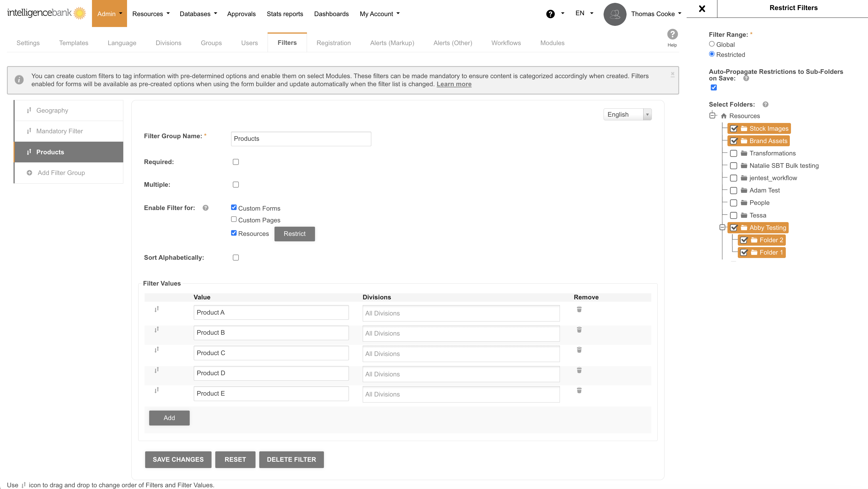Screen dimensions: 868x489
Task: Click the Filter Group Name input field
Action: click(301, 139)
